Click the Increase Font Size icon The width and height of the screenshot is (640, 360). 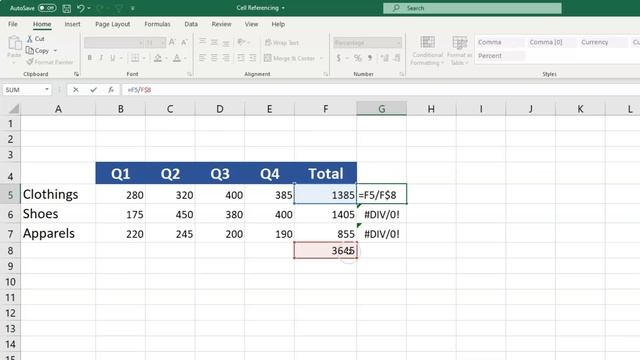point(172,42)
